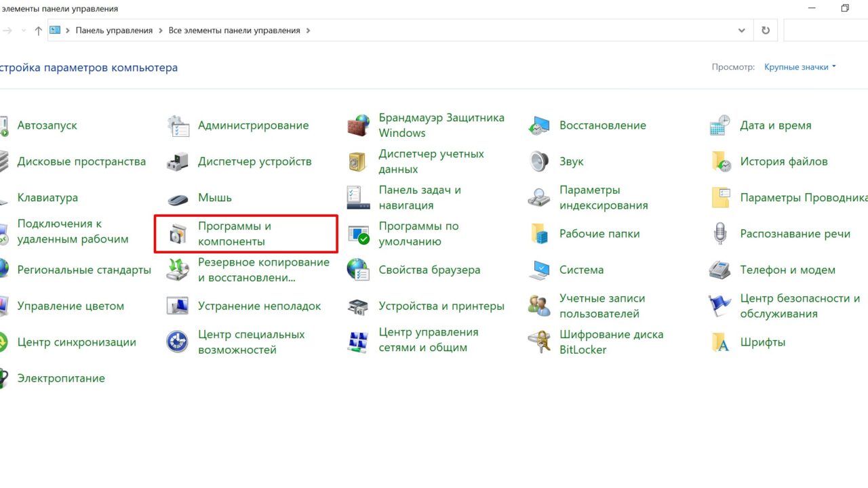Expand chevron after 'Панель управления' breadcrumb

[161, 30]
